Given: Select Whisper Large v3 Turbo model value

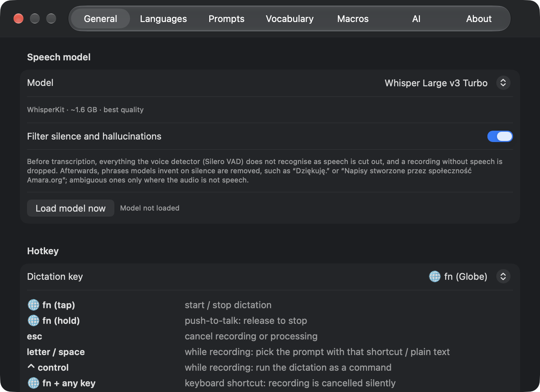Looking at the screenshot, I should (436, 83).
